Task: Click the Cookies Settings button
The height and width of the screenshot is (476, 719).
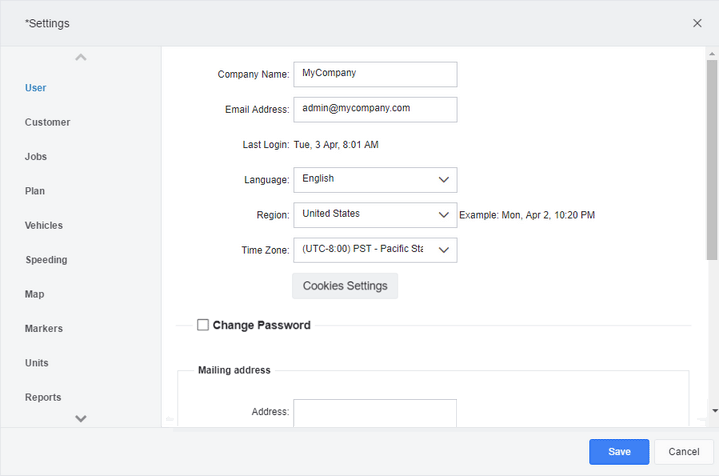Action: 345,286
